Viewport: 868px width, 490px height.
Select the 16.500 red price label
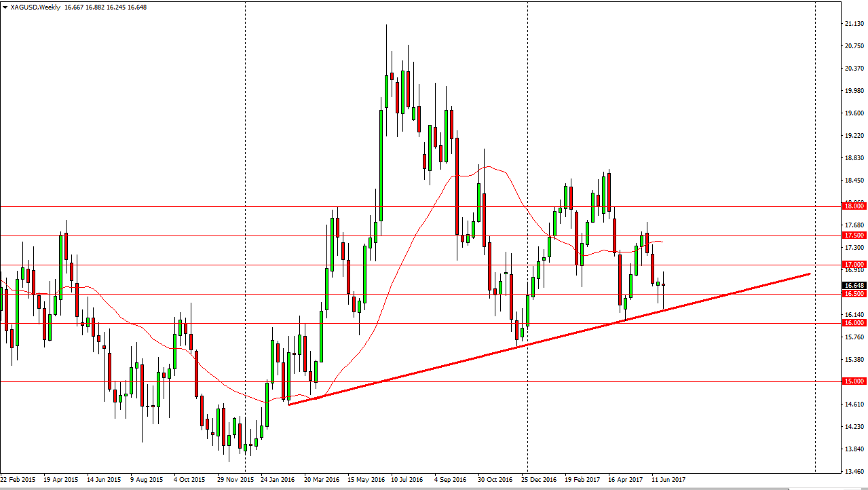click(853, 294)
